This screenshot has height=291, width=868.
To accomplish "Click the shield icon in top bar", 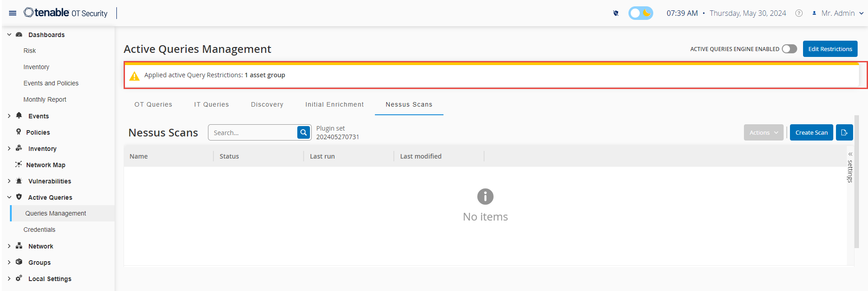I will (616, 13).
